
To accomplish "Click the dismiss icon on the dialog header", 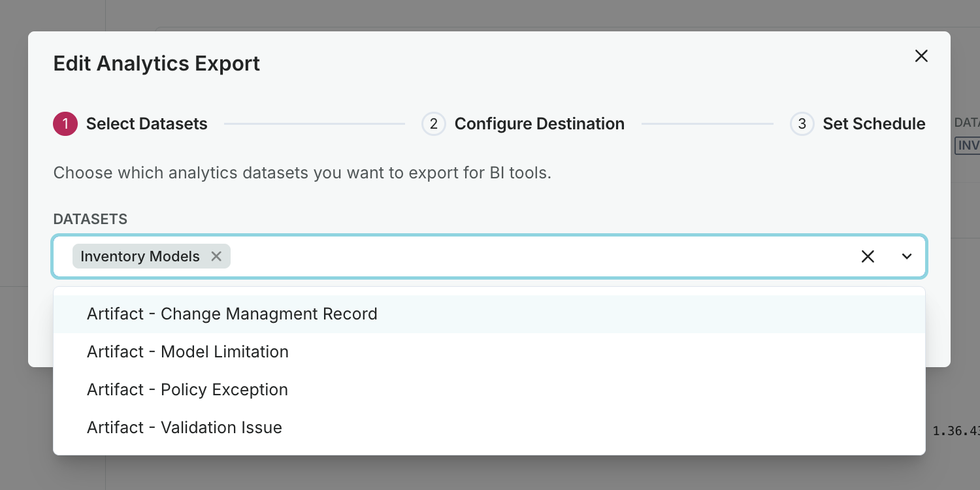I will click(921, 56).
